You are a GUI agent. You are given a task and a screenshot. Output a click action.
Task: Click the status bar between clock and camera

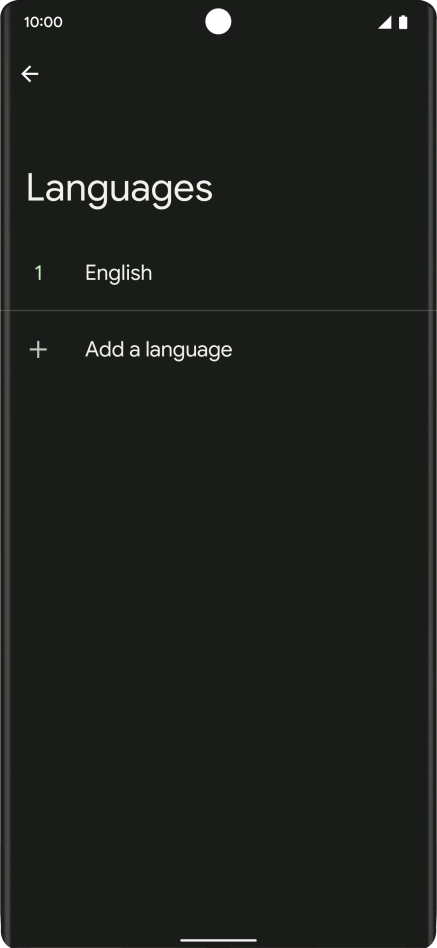(134, 22)
